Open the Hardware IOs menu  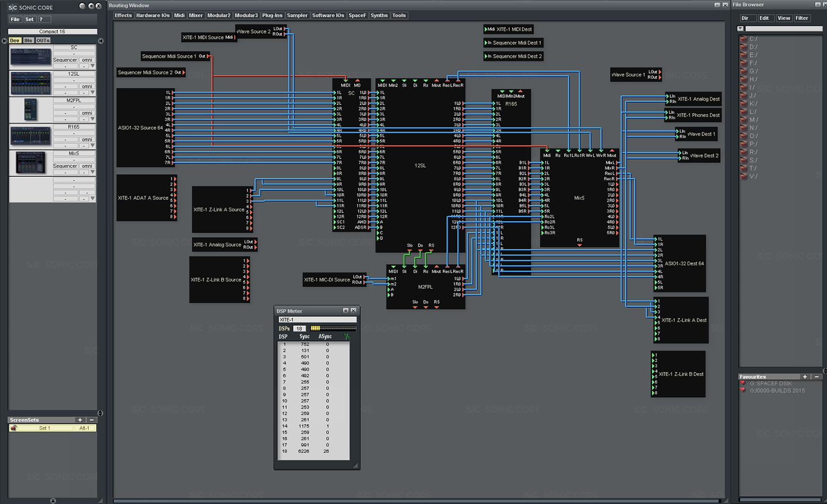click(153, 15)
